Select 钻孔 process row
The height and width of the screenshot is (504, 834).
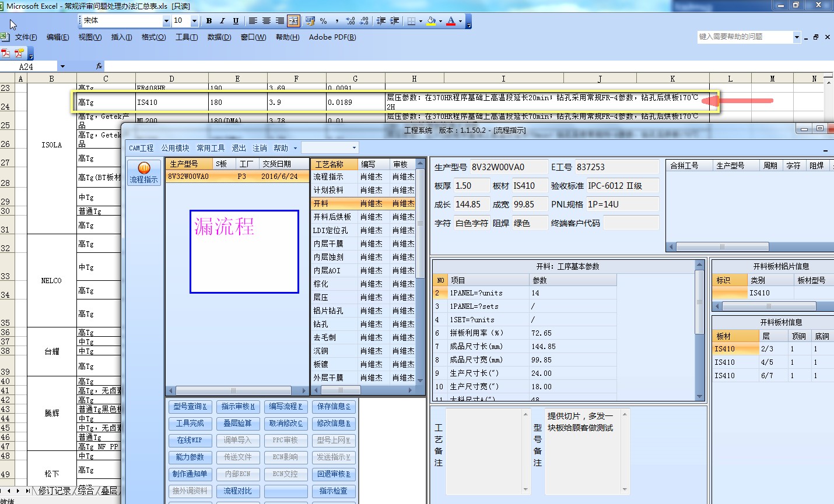click(x=363, y=324)
